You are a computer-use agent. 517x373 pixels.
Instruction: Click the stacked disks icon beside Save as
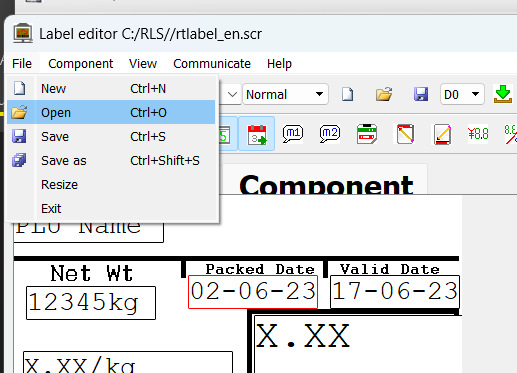[x=19, y=160]
